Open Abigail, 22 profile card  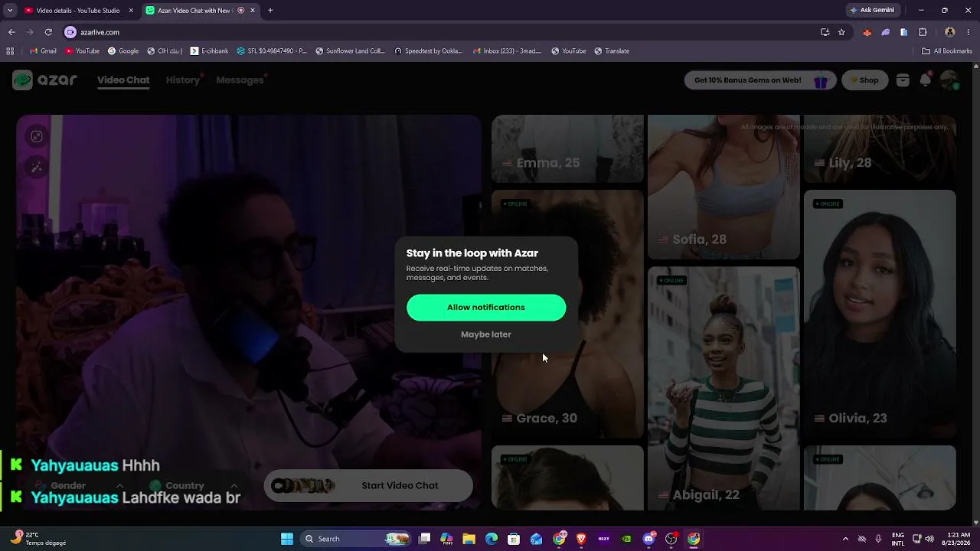coord(724,388)
